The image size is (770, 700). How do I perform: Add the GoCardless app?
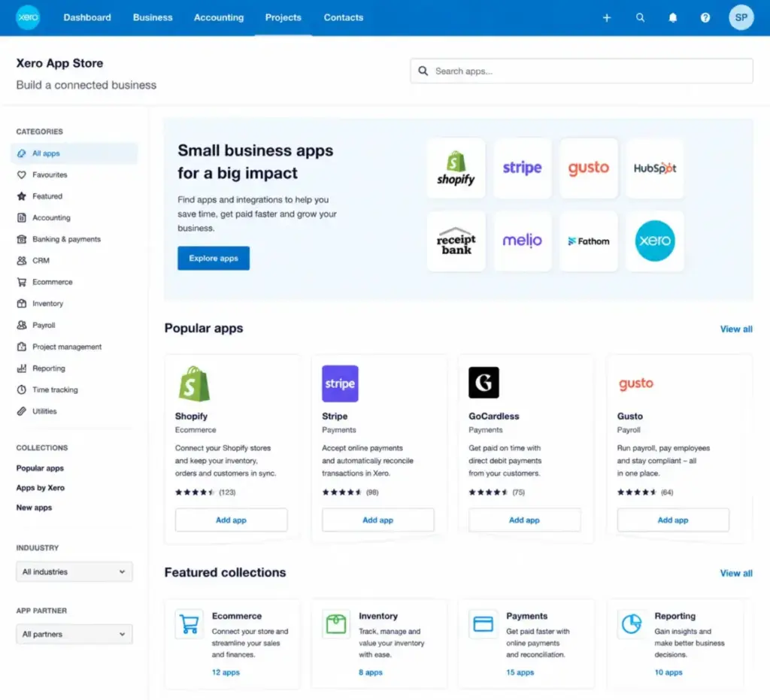click(x=524, y=520)
